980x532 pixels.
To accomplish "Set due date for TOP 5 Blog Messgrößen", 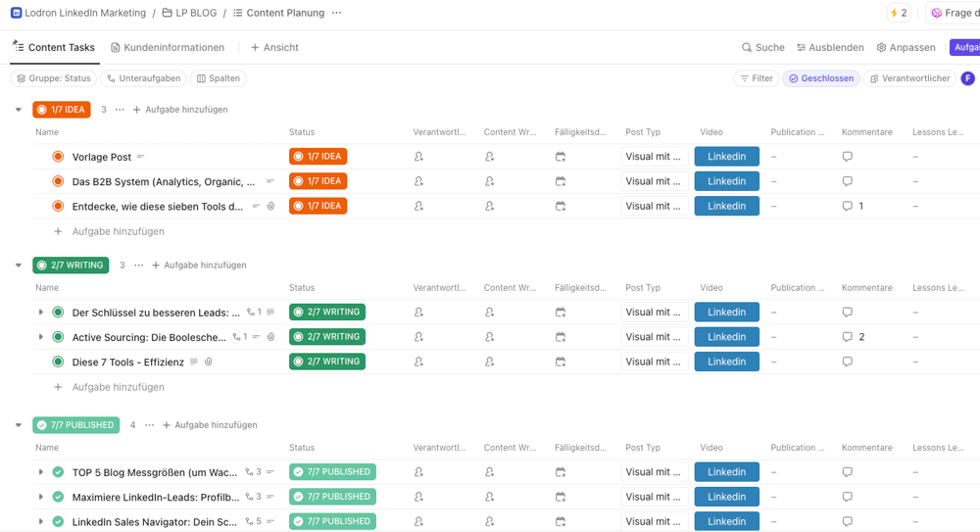I will click(561, 472).
